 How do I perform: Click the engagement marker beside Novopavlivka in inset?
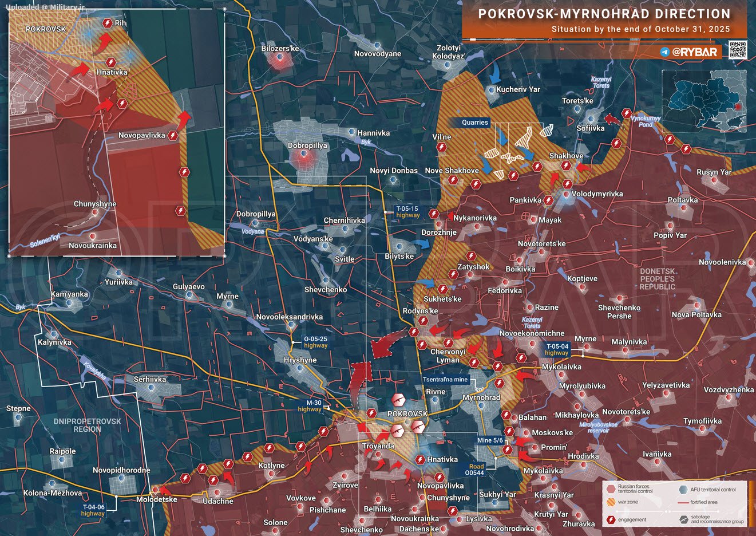(173, 136)
